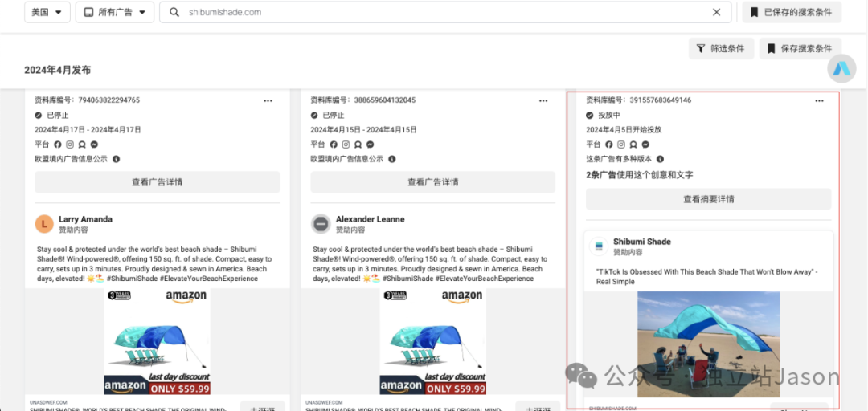The height and width of the screenshot is (411, 868).
Task: Click Alexander Leanne's gray avatar
Action: pyautogui.click(x=320, y=224)
